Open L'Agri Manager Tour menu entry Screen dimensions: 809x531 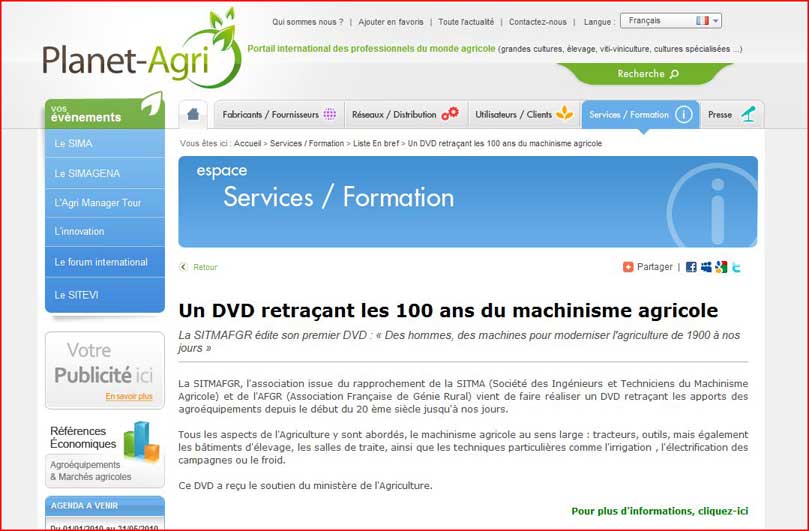tap(105, 203)
